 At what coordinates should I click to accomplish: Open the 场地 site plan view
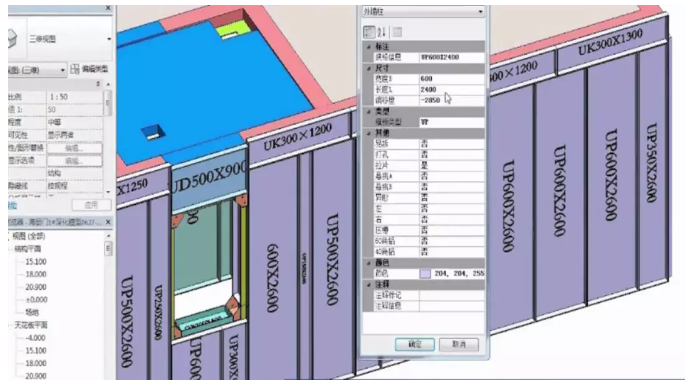[x=32, y=312]
